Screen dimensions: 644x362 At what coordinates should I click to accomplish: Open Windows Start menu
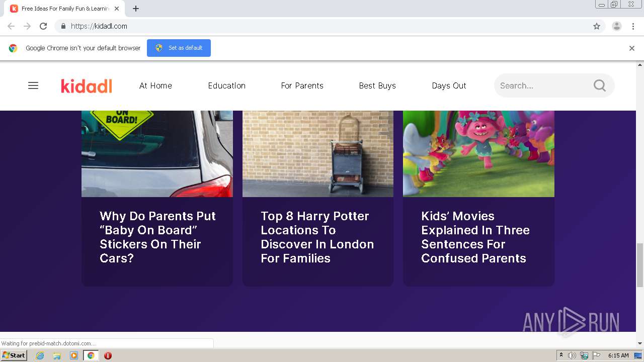pos(14,355)
